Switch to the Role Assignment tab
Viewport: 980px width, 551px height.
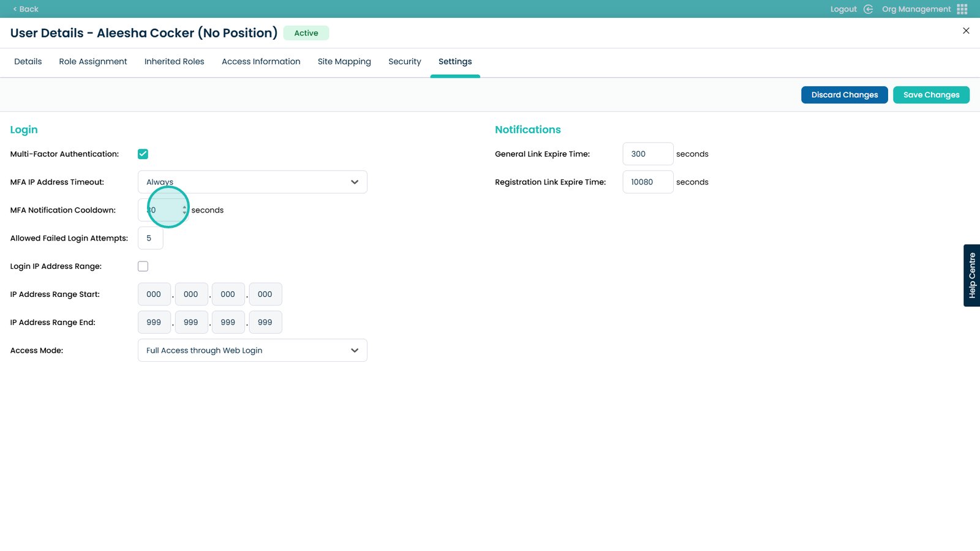[x=93, y=62]
